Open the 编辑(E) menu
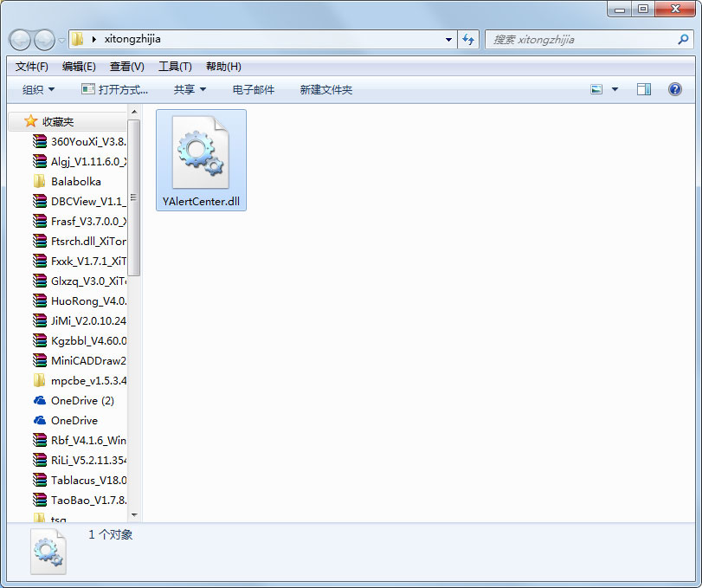This screenshot has height=588, width=702. pos(79,67)
